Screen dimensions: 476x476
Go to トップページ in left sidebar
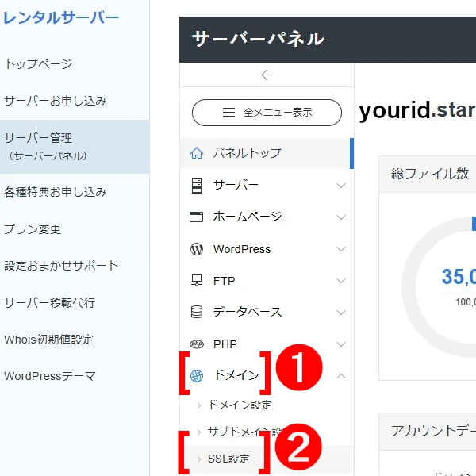point(39,64)
